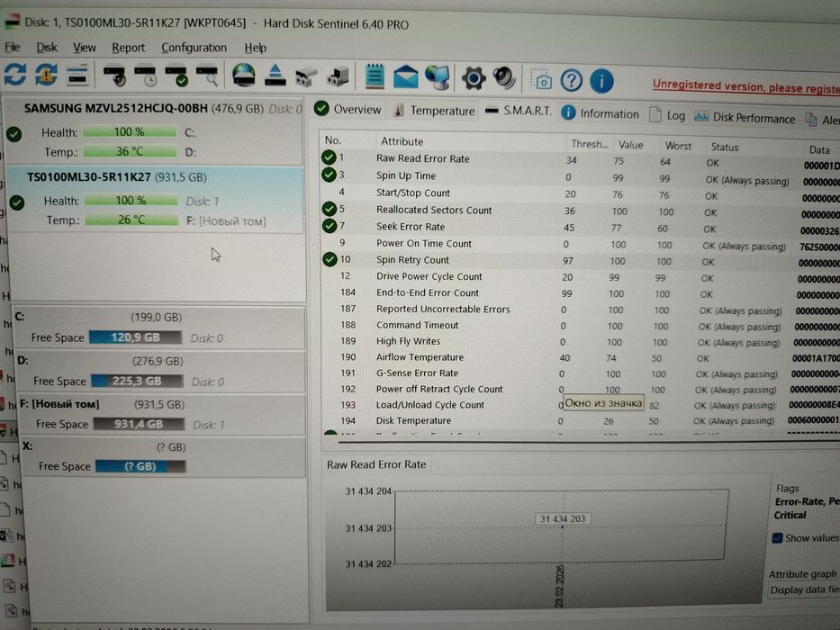Click the 31 434 203 graph data point
The width and height of the screenshot is (840, 630).
562,527
